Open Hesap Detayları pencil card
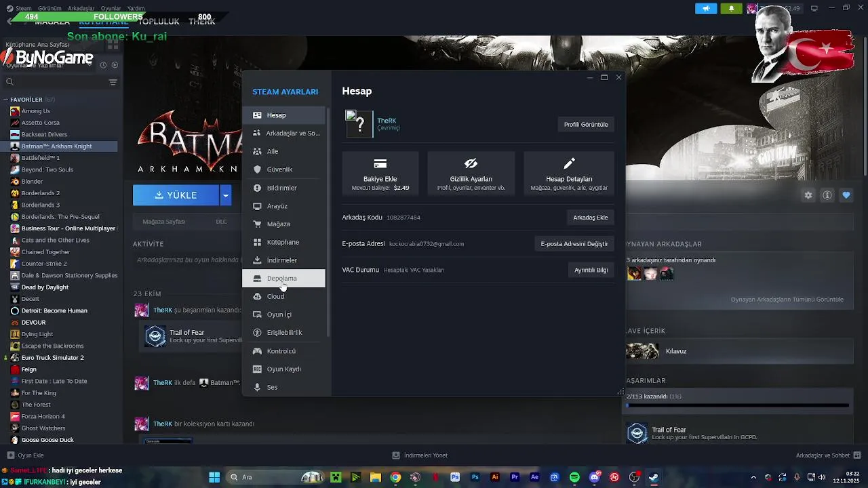This screenshot has width=868, height=488. pyautogui.click(x=569, y=174)
